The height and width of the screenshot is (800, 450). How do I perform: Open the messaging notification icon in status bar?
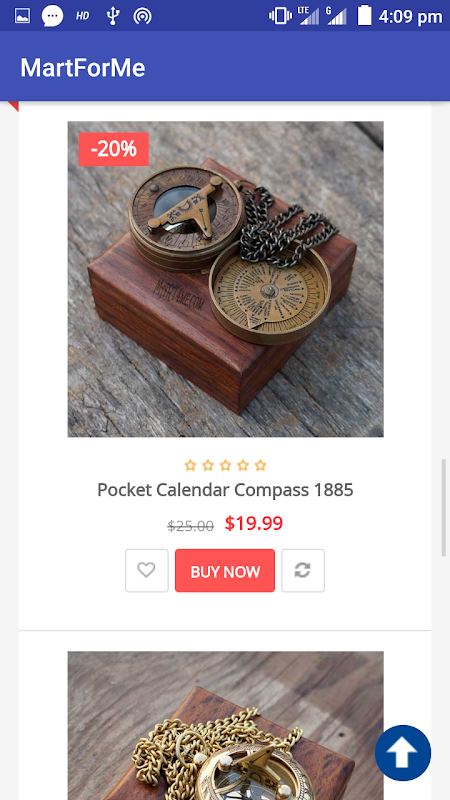[53, 16]
